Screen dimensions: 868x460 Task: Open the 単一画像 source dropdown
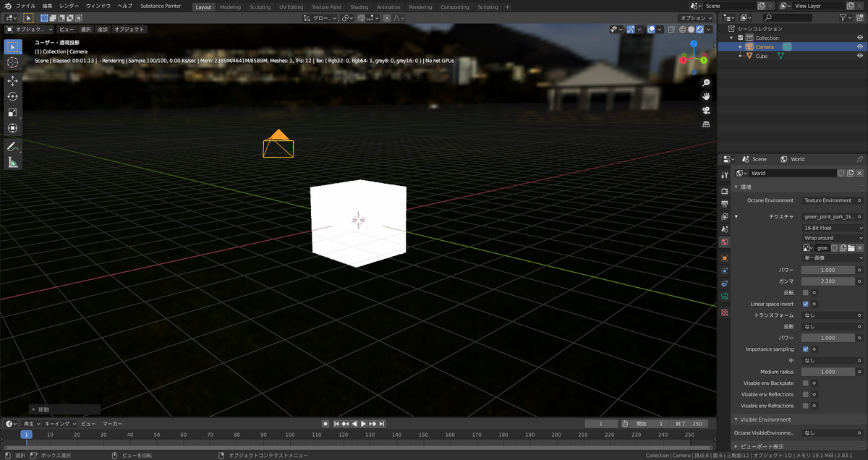tap(833, 257)
